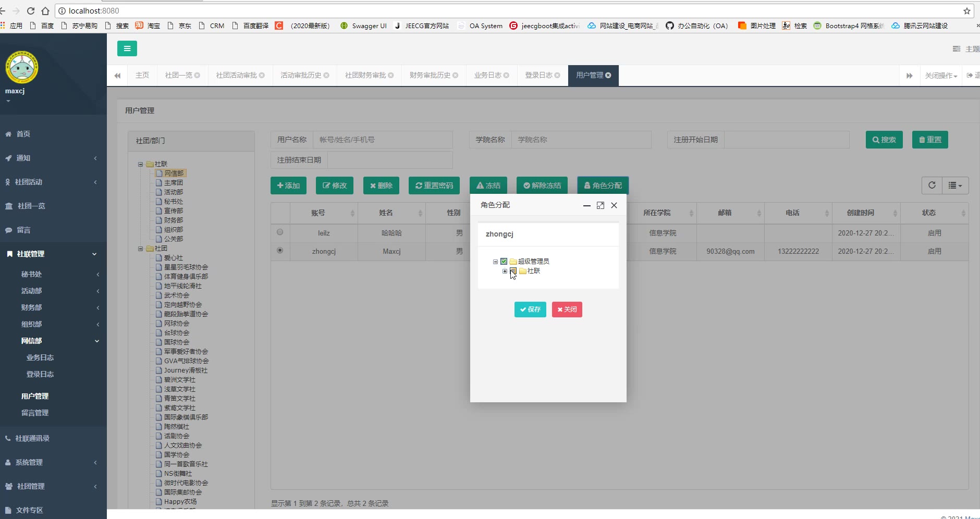The width and height of the screenshot is (980, 519).
Task: Close the 社团一览 tab via its x icon
Action: 197,76
